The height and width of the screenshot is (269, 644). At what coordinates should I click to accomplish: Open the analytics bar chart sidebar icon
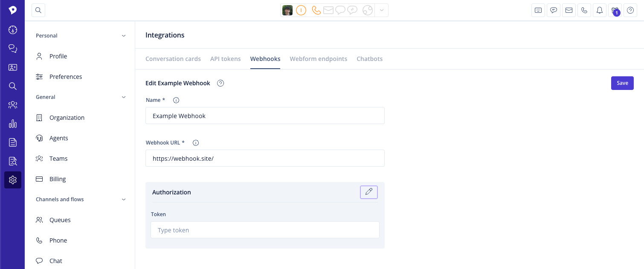13,124
